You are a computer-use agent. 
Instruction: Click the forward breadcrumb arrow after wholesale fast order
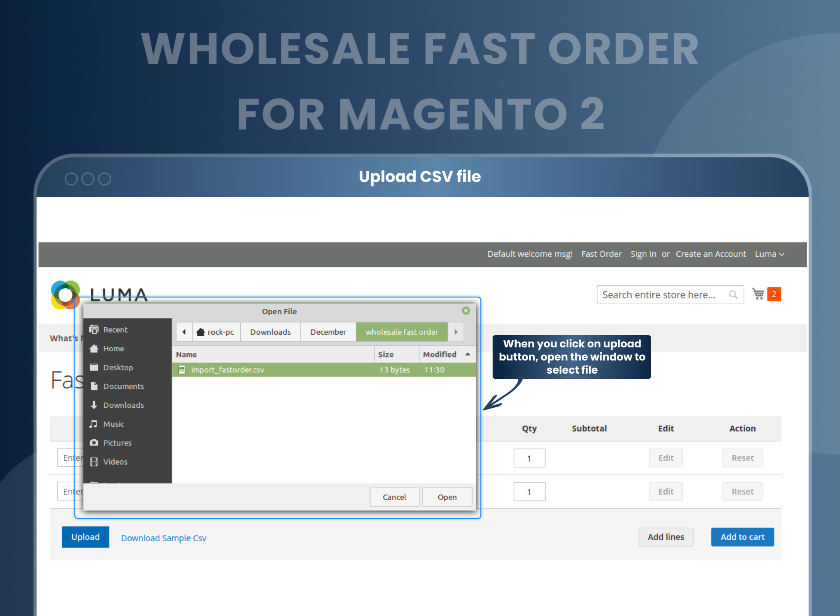[x=456, y=332]
